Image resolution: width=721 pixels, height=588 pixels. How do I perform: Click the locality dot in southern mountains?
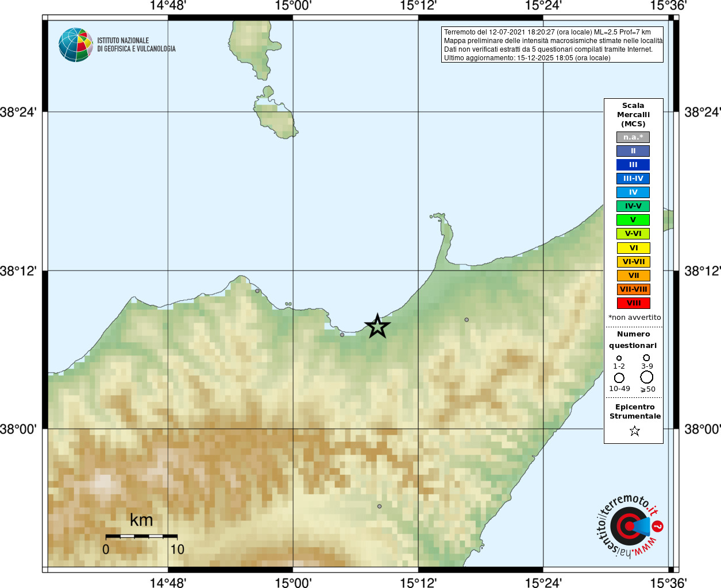379,506
